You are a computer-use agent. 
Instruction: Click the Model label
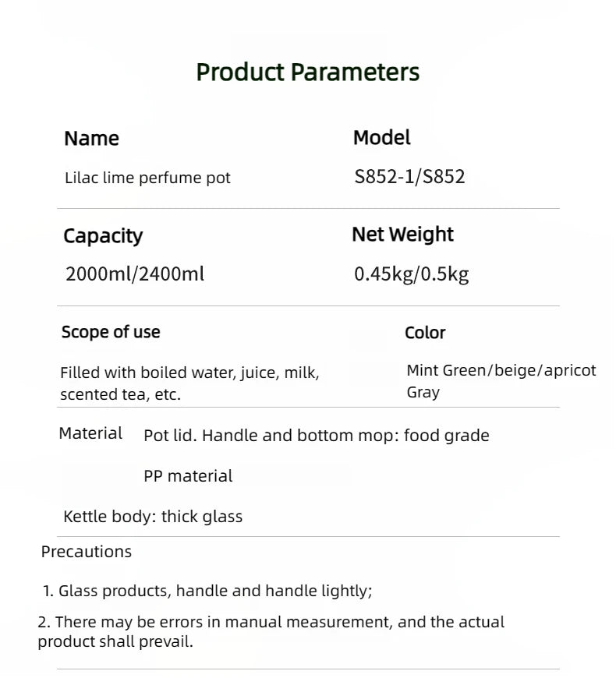tap(381, 138)
